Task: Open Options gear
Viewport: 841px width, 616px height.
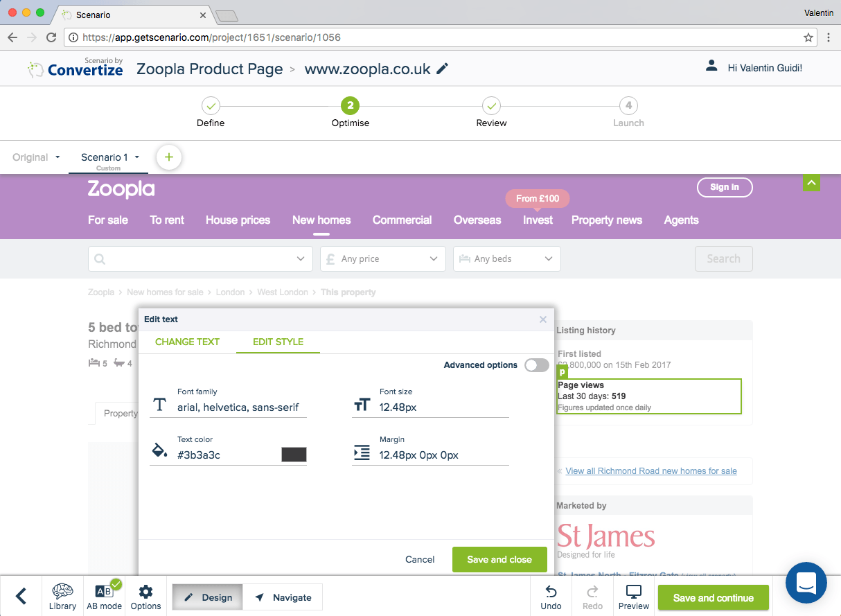Action: (x=145, y=596)
